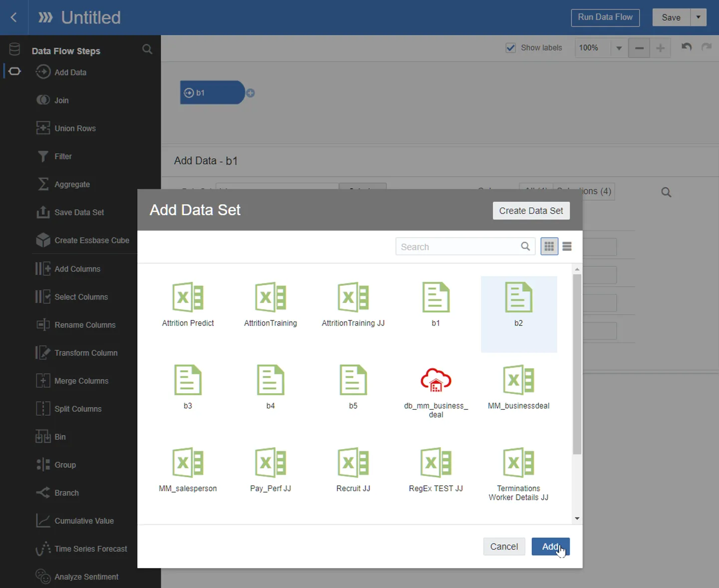Click the Analyze Sentiment icon

[43, 577]
